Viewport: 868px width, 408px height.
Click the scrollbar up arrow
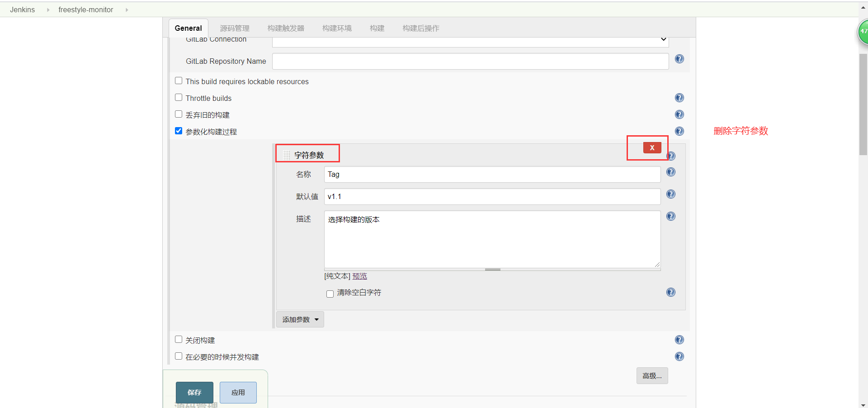coord(863,8)
